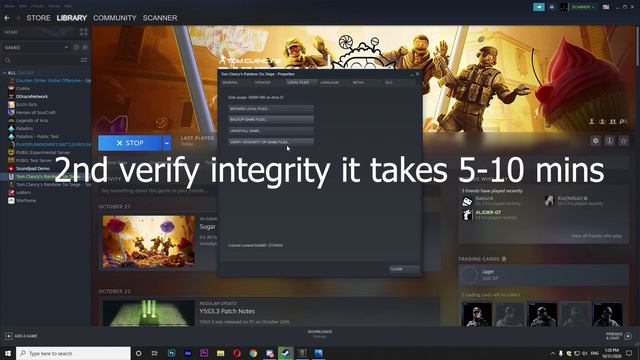The height and width of the screenshot is (360, 640).
Task: Click the game info icon next to the gear
Action: pos(609,141)
